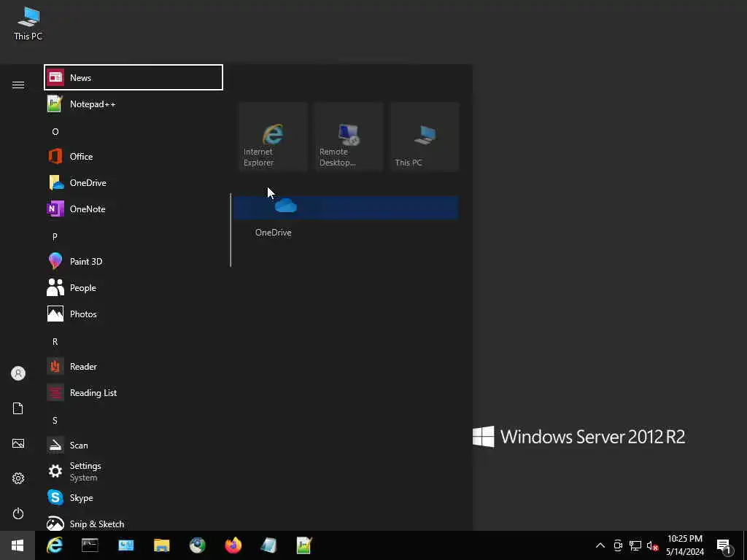Launch OneNote from the Start menu
The image size is (747, 560).
coord(133,209)
